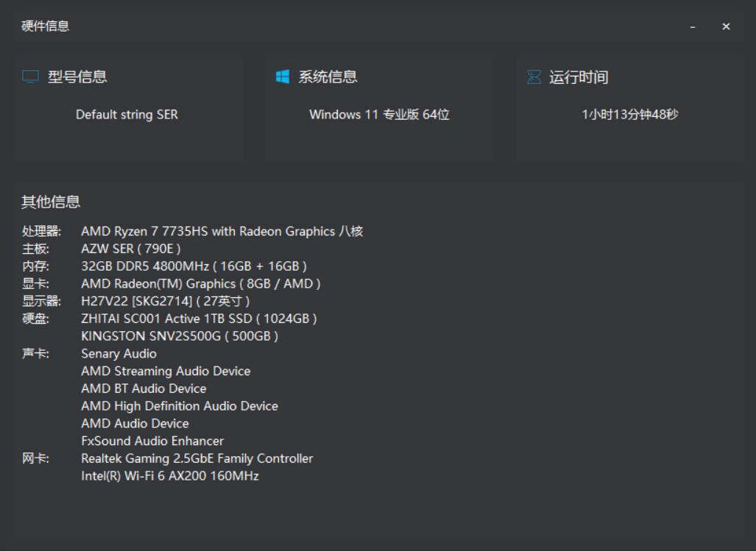
Task: Select the plain AMD Audio Device entry
Action: coord(135,423)
